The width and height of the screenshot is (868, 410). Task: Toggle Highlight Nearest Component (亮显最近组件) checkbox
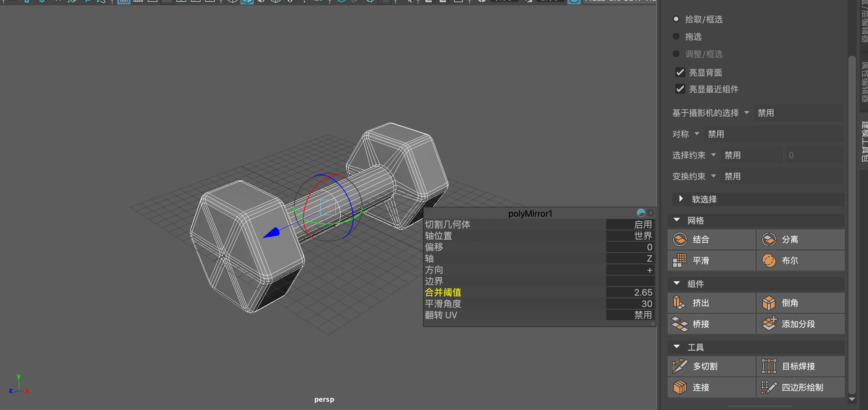(x=680, y=89)
